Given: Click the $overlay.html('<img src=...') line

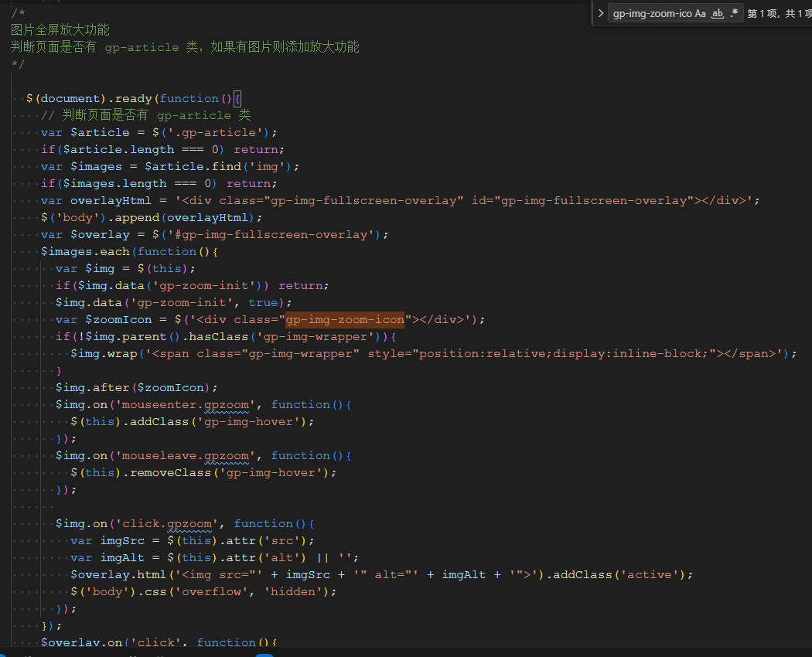Looking at the screenshot, I should point(382,574).
